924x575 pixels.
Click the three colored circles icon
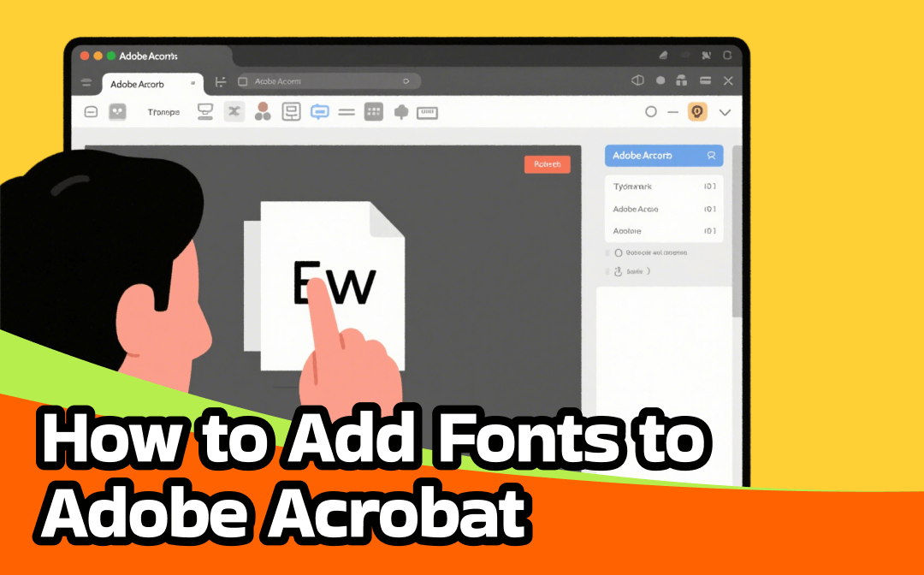tap(263, 111)
